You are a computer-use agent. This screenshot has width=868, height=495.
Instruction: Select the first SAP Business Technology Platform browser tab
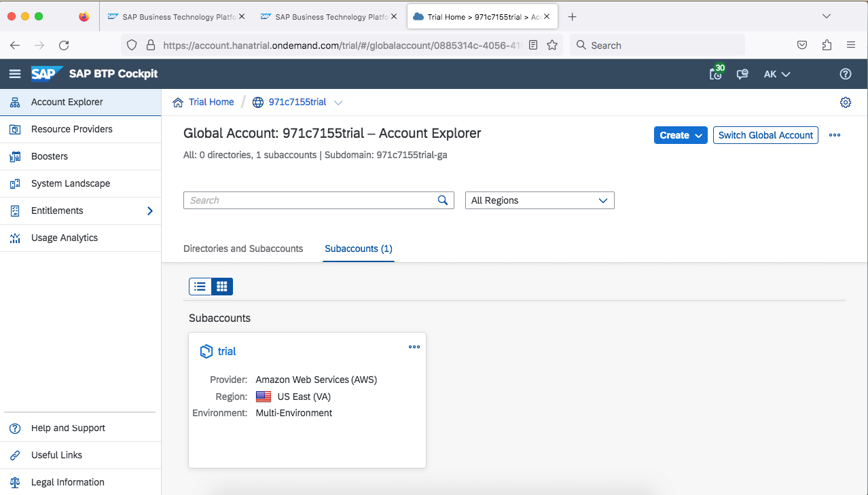point(177,16)
